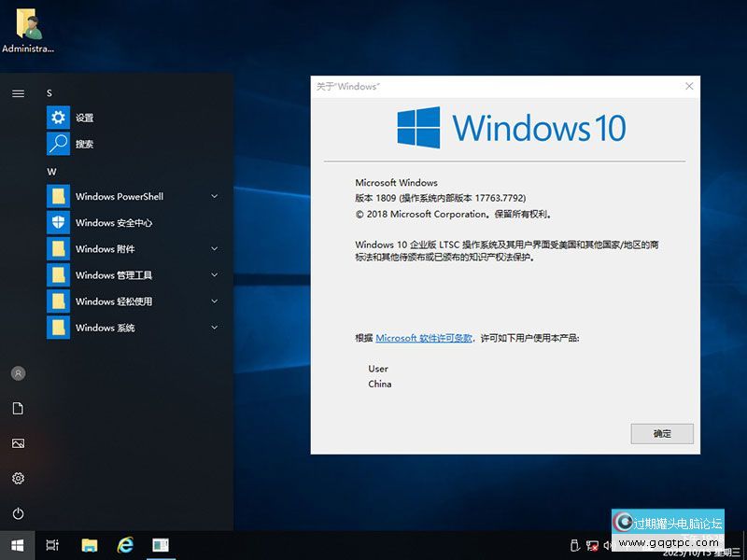The height and width of the screenshot is (560, 747).
Task: Open File Explorer from the taskbar
Action: 90,545
